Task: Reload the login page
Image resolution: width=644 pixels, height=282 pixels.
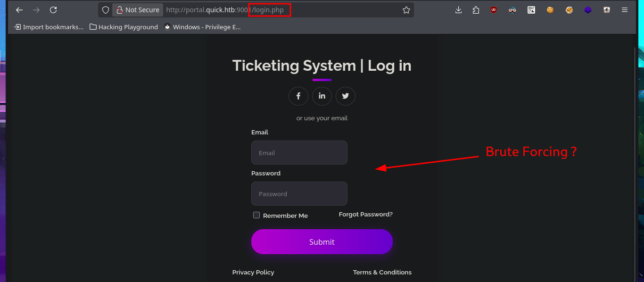Action: [x=53, y=10]
